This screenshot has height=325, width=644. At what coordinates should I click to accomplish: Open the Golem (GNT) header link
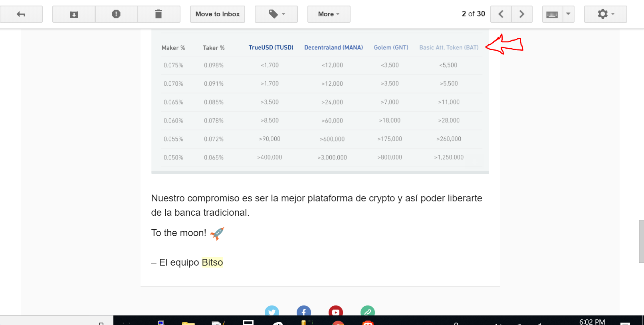coord(391,47)
